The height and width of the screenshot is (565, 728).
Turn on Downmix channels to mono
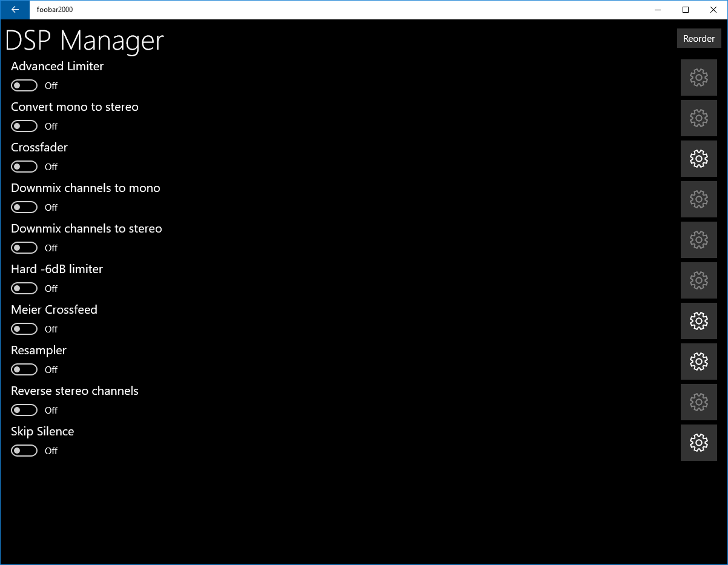24,207
